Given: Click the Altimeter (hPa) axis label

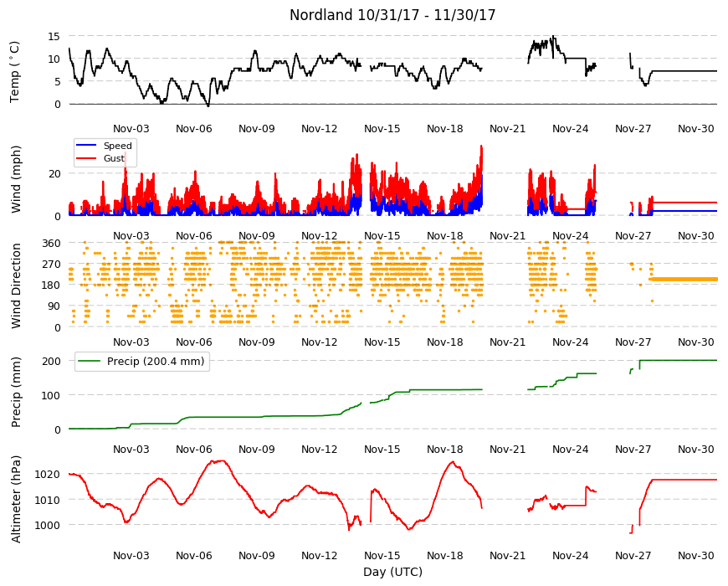Looking at the screenshot, I should [16, 499].
